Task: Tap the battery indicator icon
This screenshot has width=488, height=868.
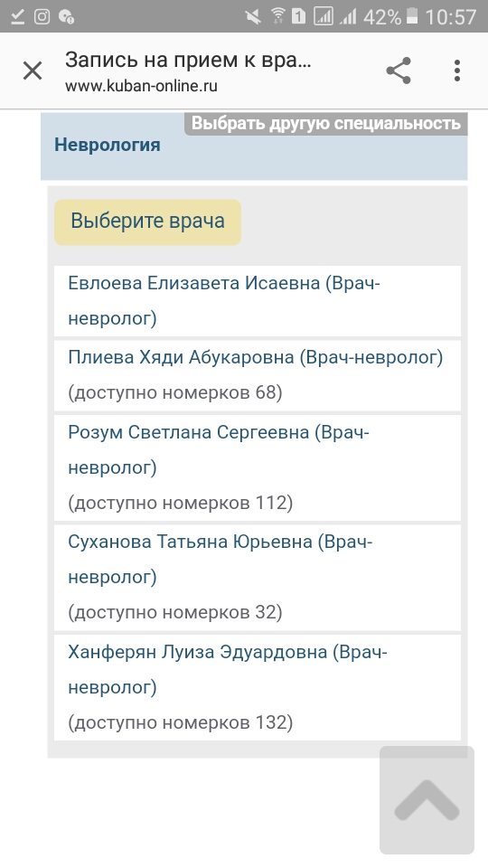Action: coord(412,16)
